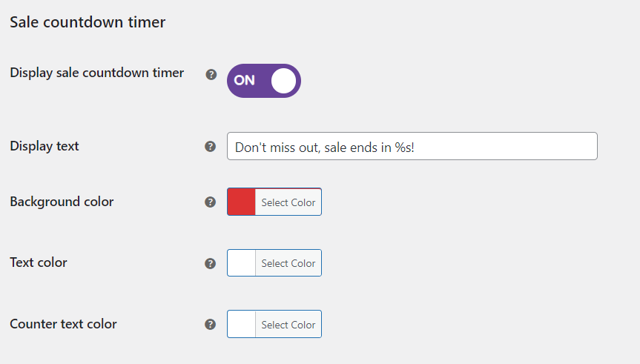Show the Counter text color help icon
The image size is (640, 364).
(x=211, y=324)
